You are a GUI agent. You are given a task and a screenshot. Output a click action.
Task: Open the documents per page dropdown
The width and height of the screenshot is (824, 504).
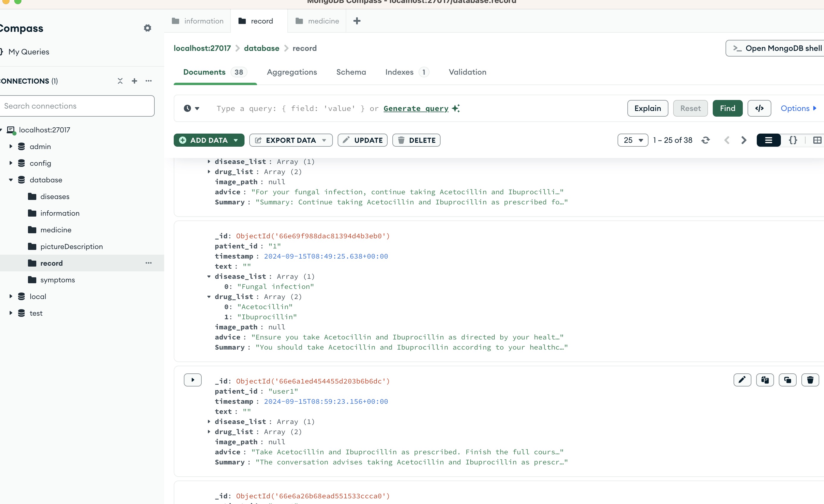633,140
